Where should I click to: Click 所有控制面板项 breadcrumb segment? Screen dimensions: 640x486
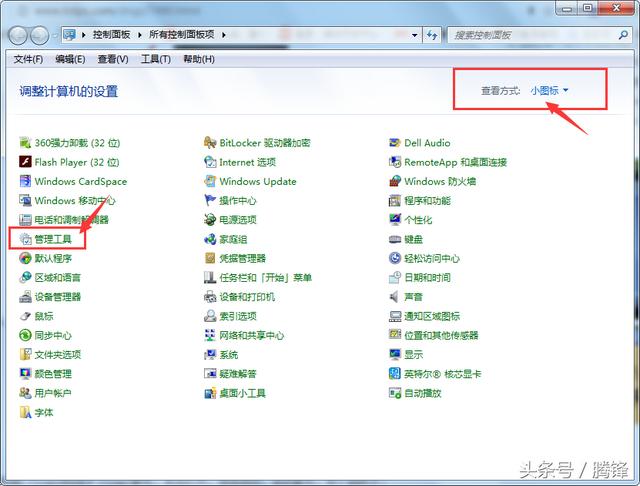182,35
